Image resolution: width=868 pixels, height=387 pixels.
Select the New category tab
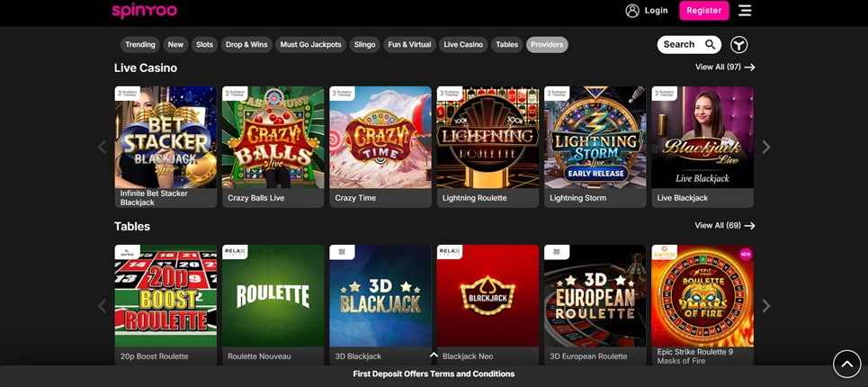tap(175, 44)
